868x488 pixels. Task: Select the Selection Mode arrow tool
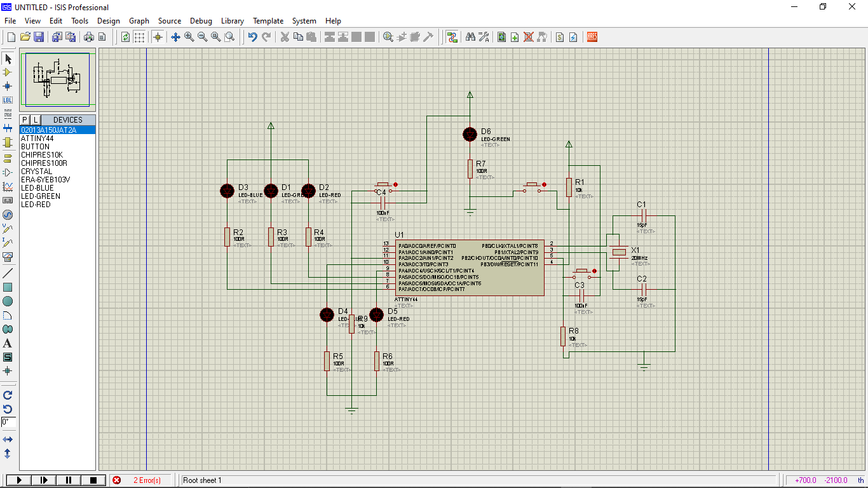(x=8, y=58)
